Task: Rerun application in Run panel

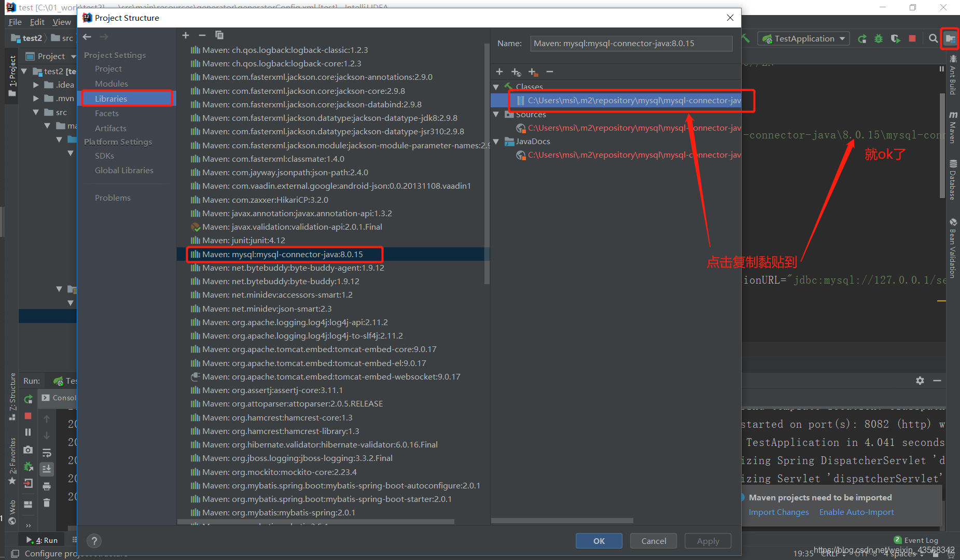Action: [x=28, y=399]
